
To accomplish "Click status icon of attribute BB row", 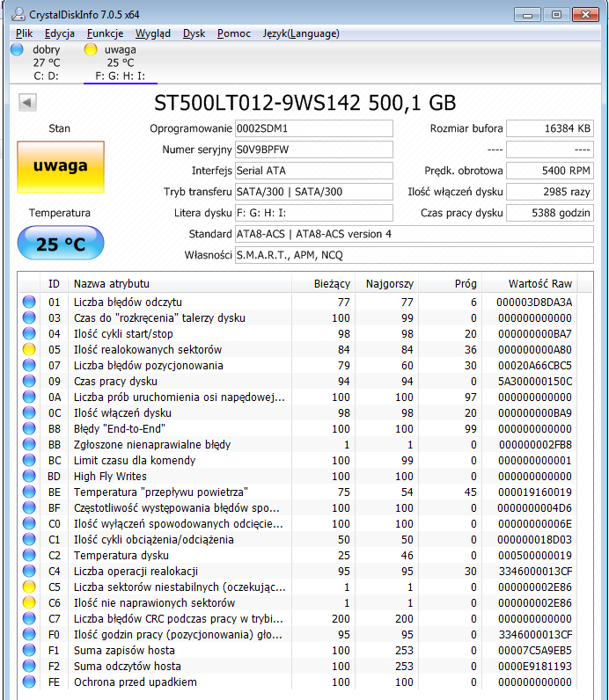I will click(x=29, y=445).
